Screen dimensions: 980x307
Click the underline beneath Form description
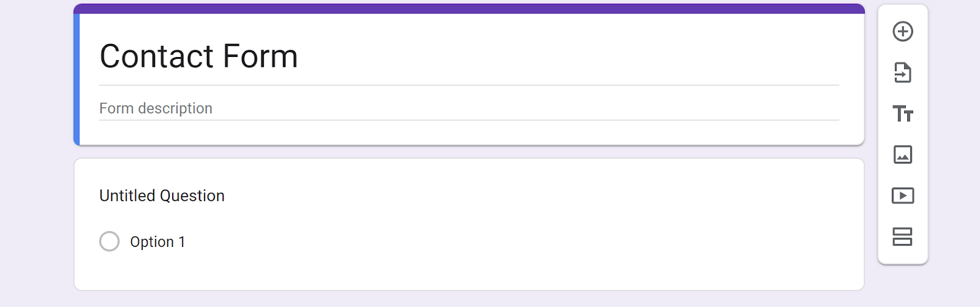[469, 120]
